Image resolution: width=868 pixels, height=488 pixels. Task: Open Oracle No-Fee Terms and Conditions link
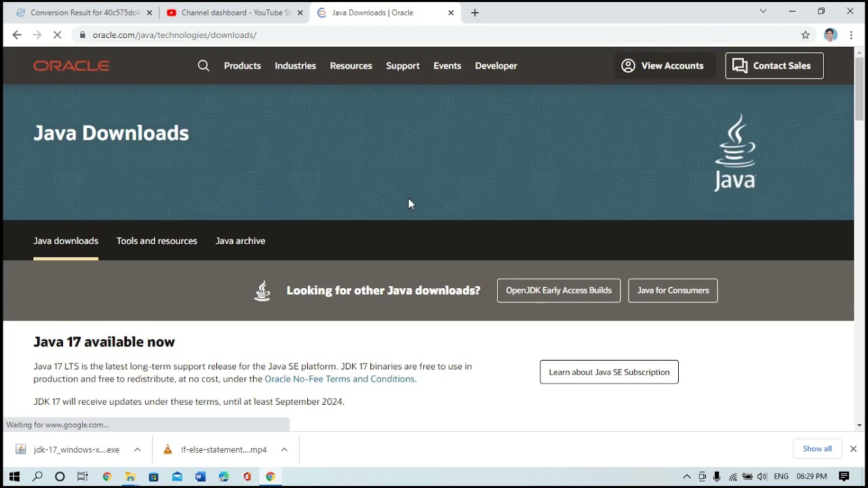coord(340,379)
